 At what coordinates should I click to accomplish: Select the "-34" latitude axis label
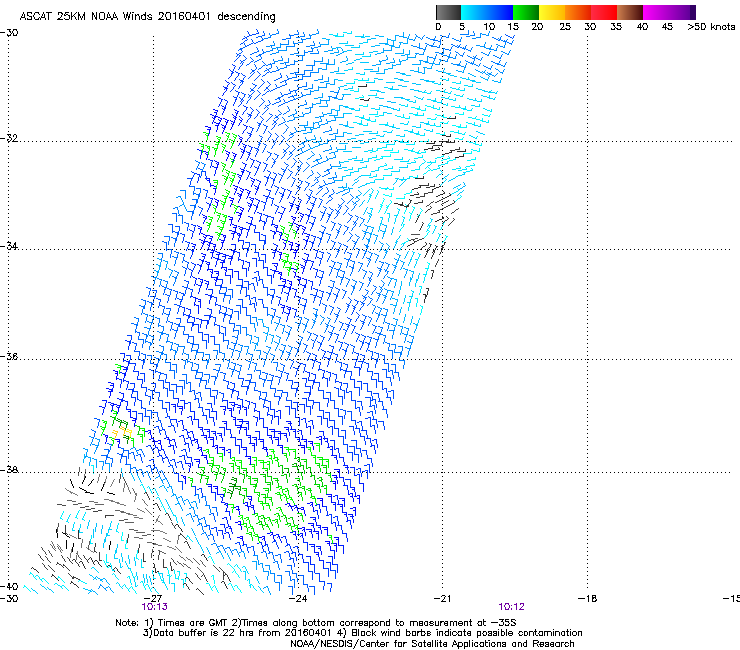pos(9,246)
